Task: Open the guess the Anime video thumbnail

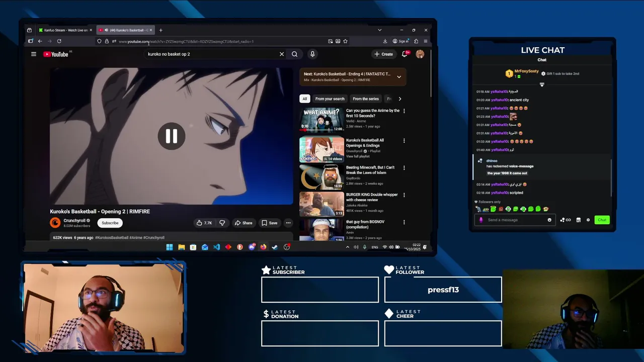Action: tap(321, 120)
